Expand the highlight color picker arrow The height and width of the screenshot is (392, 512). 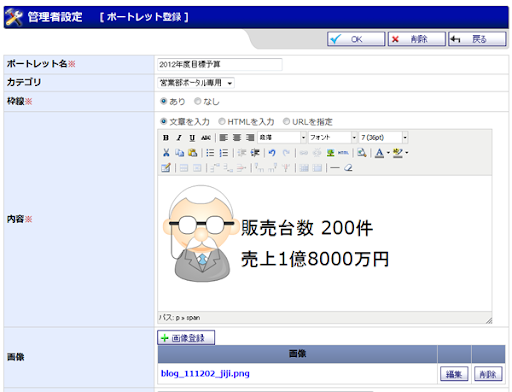tap(406, 153)
